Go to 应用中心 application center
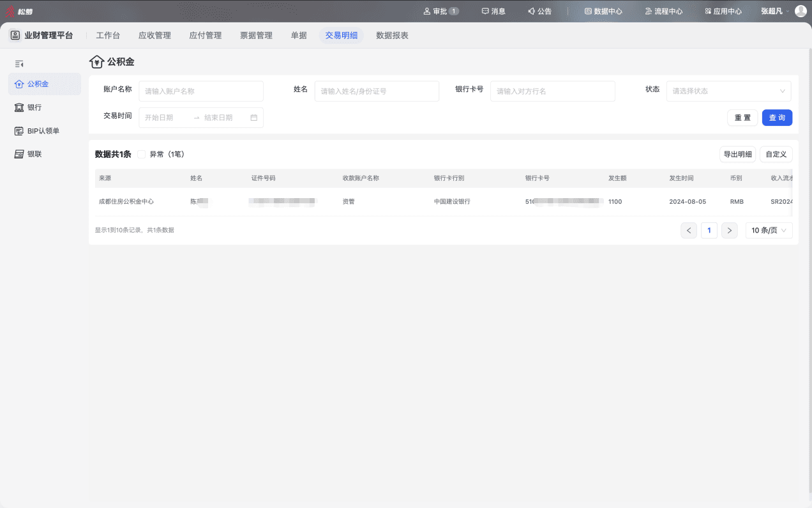The height and width of the screenshot is (508, 812). point(723,11)
